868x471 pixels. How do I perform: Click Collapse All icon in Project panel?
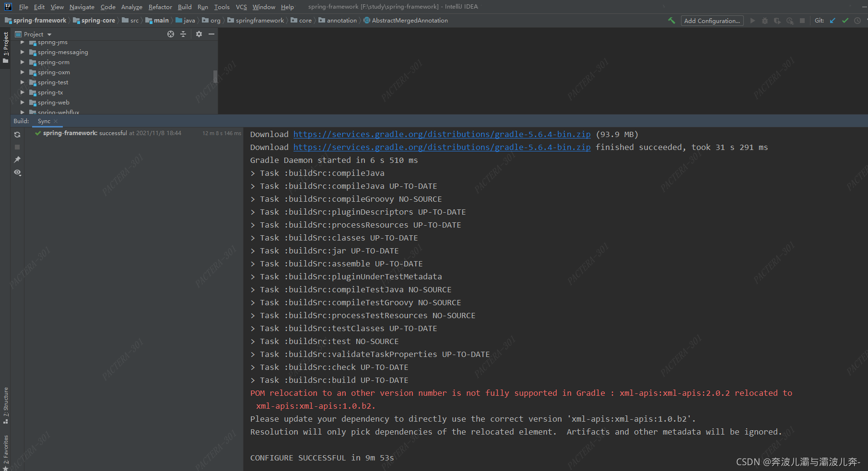pos(183,34)
